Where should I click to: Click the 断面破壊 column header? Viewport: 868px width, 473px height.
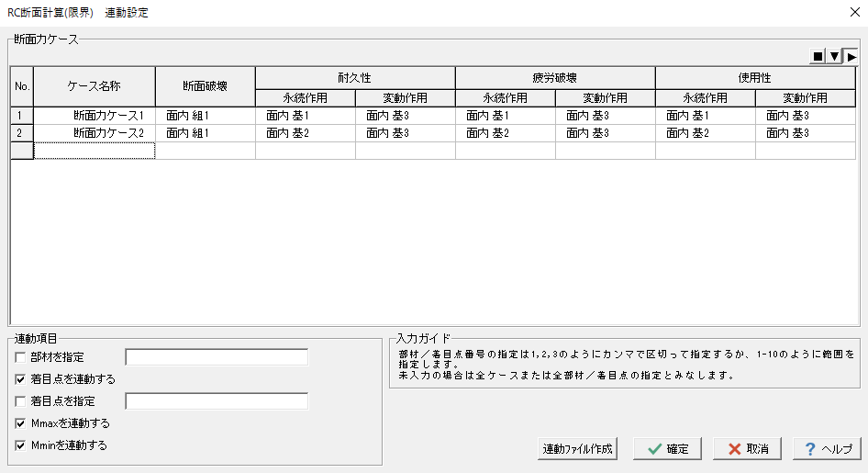pos(206,86)
